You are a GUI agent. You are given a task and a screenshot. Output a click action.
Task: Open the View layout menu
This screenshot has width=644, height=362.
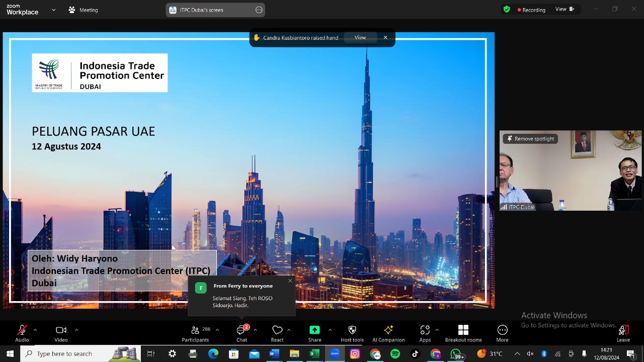tap(565, 9)
